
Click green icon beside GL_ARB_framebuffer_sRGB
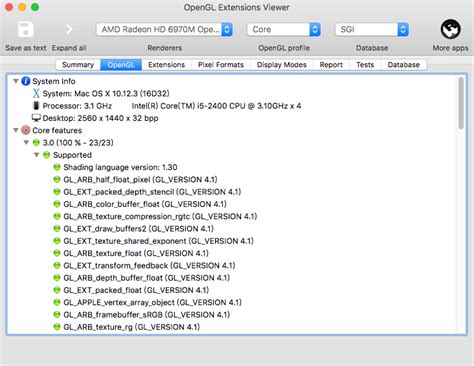click(57, 315)
